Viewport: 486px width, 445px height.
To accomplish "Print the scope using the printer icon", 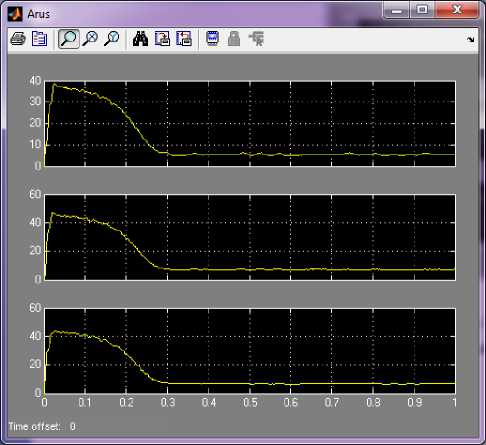I will (18, 39).
